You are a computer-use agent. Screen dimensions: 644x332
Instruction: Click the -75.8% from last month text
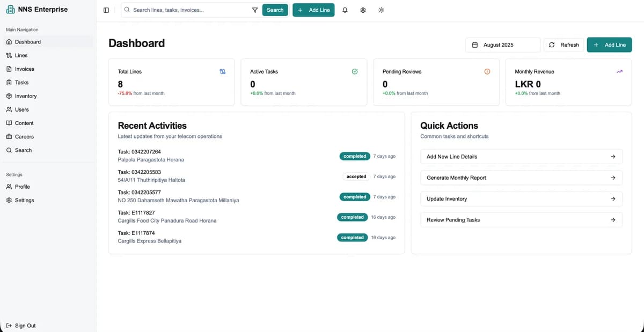click(141, 93)
